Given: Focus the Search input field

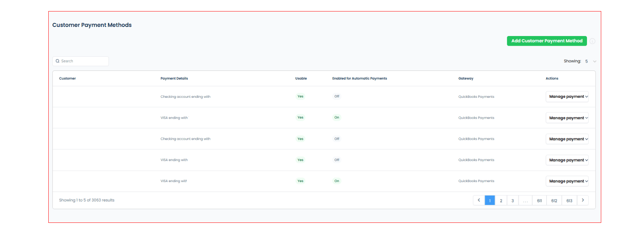Looking at the screenshot, I should pyautogui.click(x=84, y=61).
